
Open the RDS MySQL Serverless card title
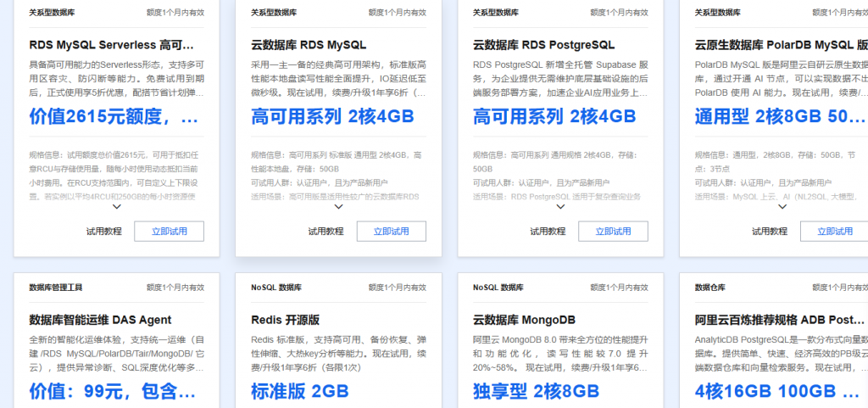tap(112, 45)
